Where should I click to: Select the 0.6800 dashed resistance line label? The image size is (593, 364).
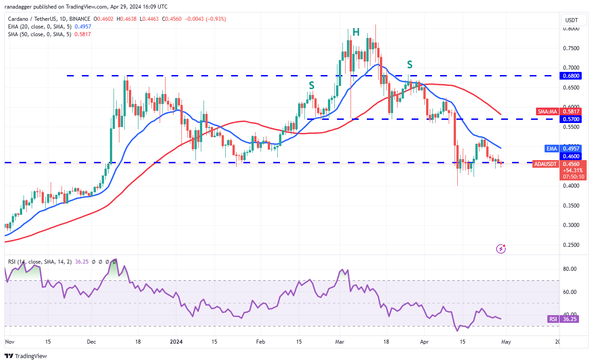(571, 76)
